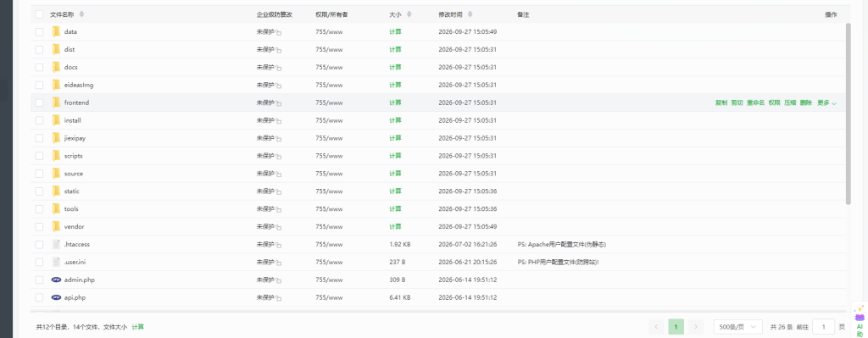The height and width of the screenshot is (338, 868).
Task: Check the box for vendor folder
Action: click(x=39, y=227)
